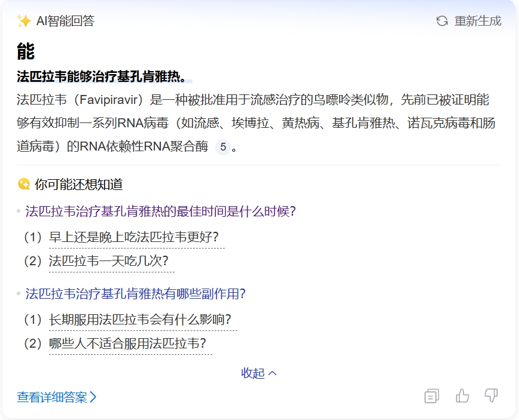
Task: Click the thumbs-up like icon
Action: coord(462,396)
